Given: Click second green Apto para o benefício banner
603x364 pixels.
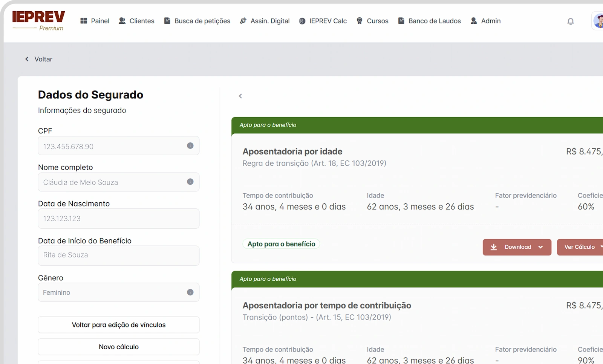Looking at the screenshot, I should (x=417, y=279).
